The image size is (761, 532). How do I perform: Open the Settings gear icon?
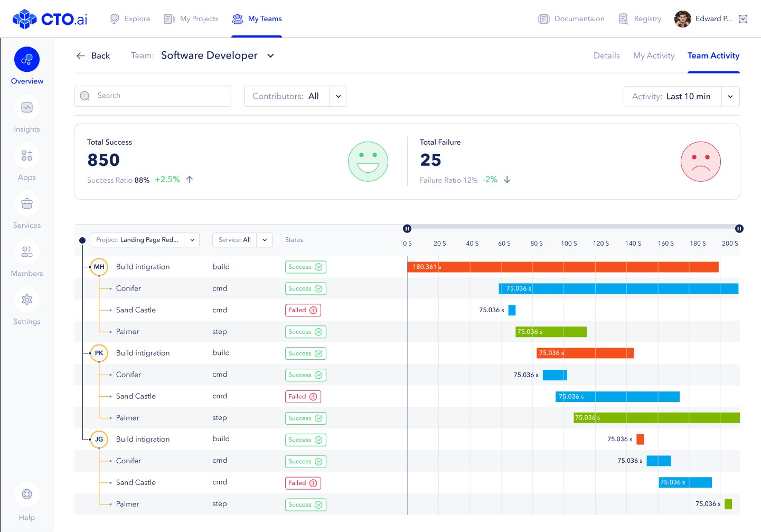tap(27, 300)
